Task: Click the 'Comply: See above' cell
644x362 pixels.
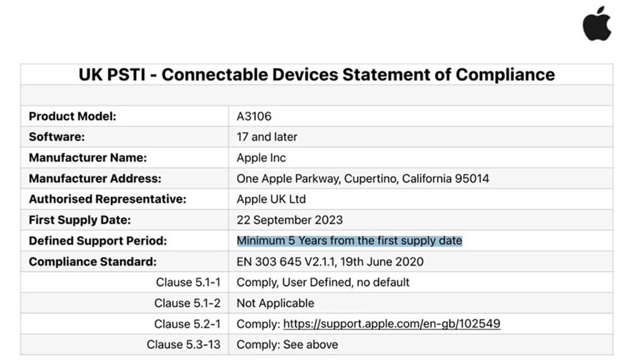Action: click(x=287, y=344)
